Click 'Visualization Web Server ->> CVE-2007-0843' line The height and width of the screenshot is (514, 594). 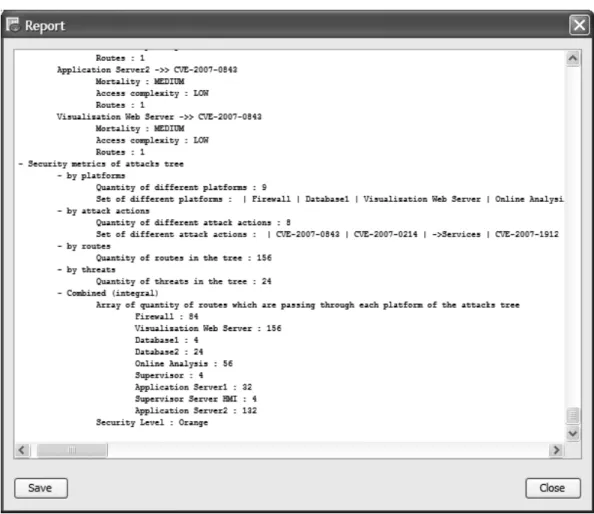click(x=159, y=117)
